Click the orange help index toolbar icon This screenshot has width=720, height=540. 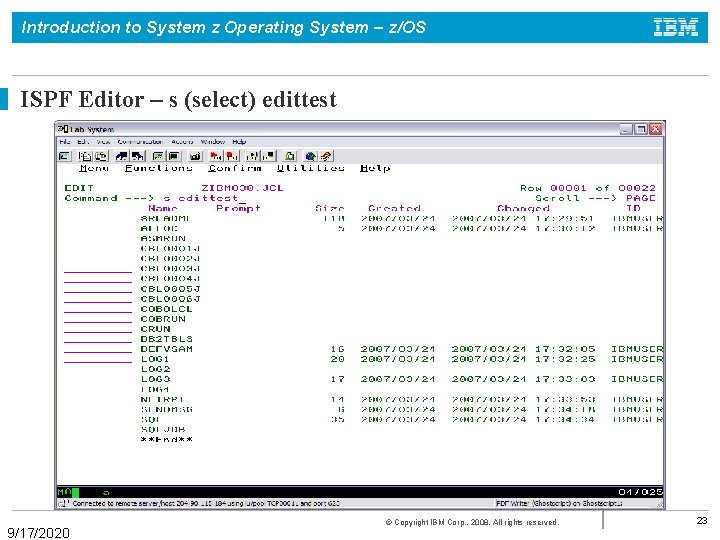[x=326, y=156]
